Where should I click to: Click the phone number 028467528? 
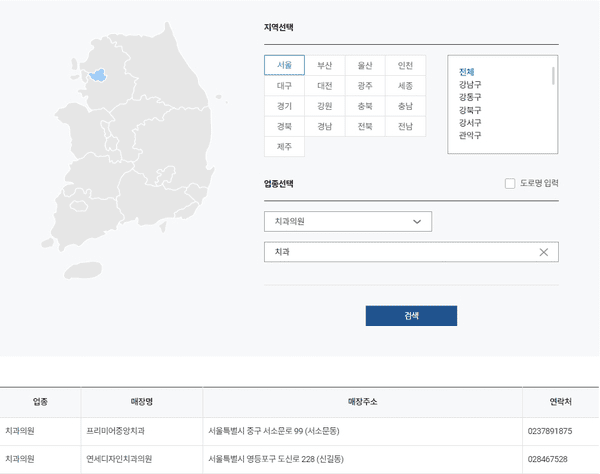[548, 459]
